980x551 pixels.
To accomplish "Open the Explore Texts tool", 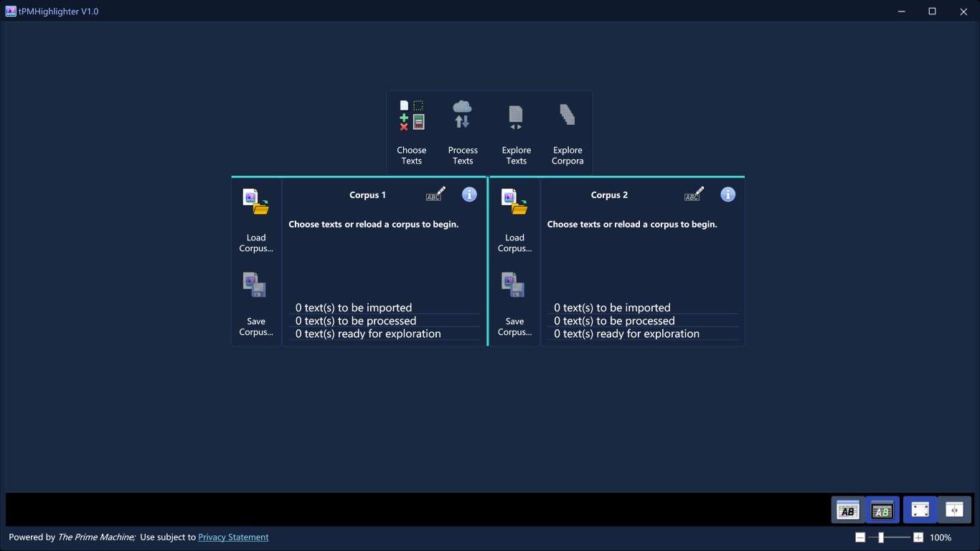I will [517, 133].
